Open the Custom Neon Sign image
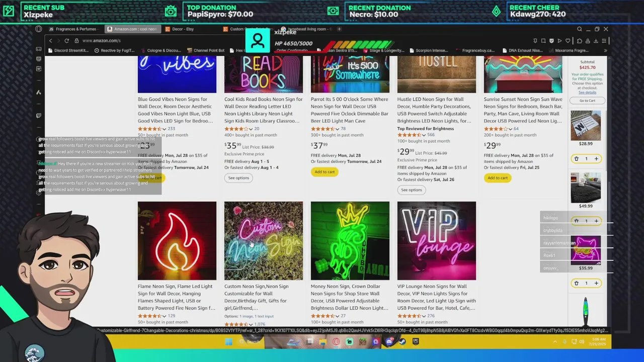Screen dimensions: 644x362 [264, 241]
